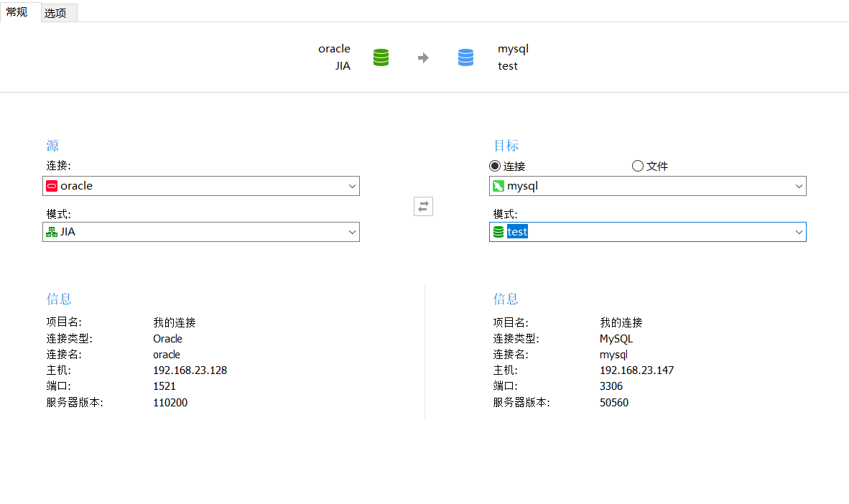
Task: Click the server version value 50560
Action: click(614, 402)
